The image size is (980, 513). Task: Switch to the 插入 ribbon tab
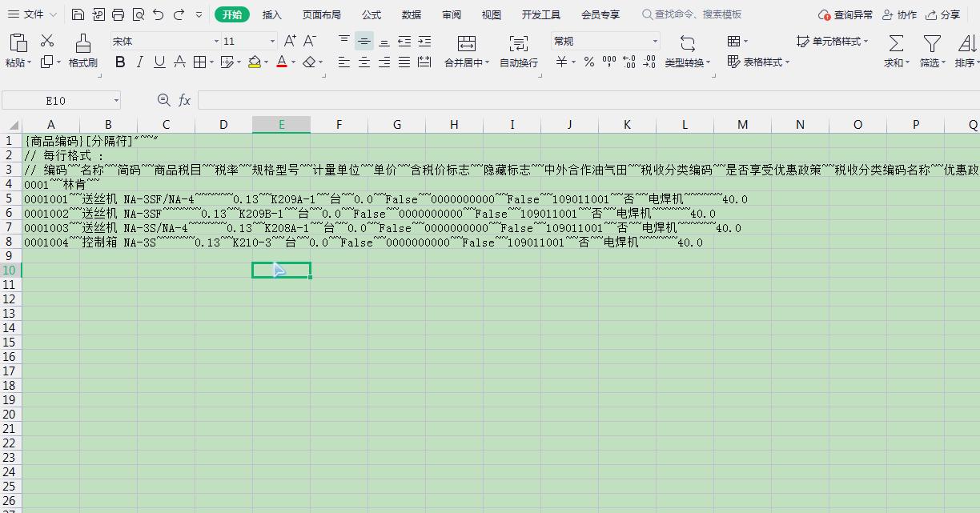coord(271,14)
